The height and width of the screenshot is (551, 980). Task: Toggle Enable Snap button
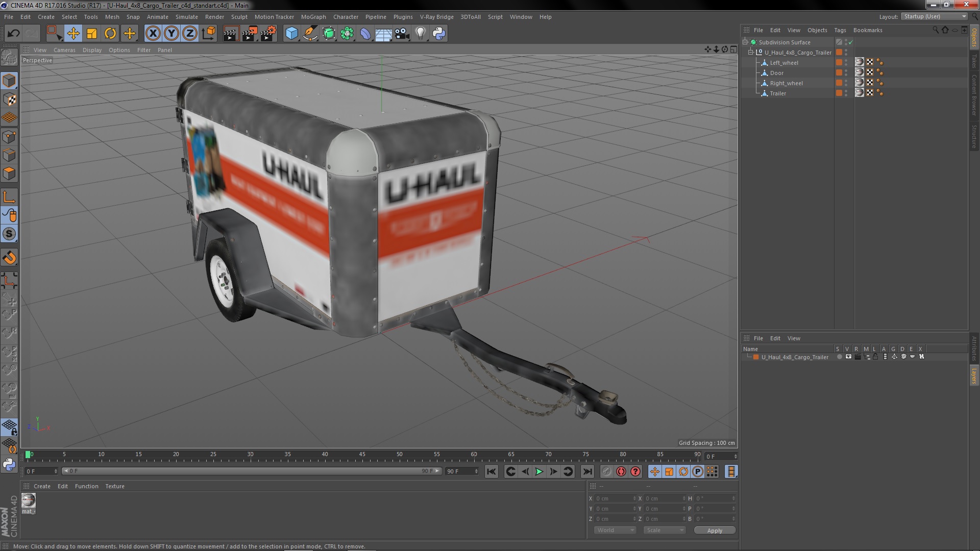(9, 234)
